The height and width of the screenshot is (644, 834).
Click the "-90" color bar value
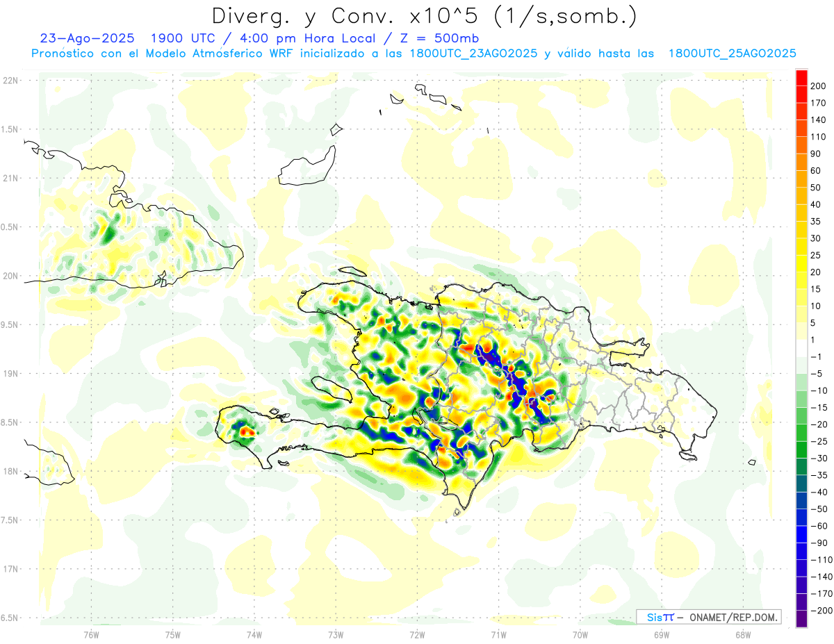(x=818, y=543)
